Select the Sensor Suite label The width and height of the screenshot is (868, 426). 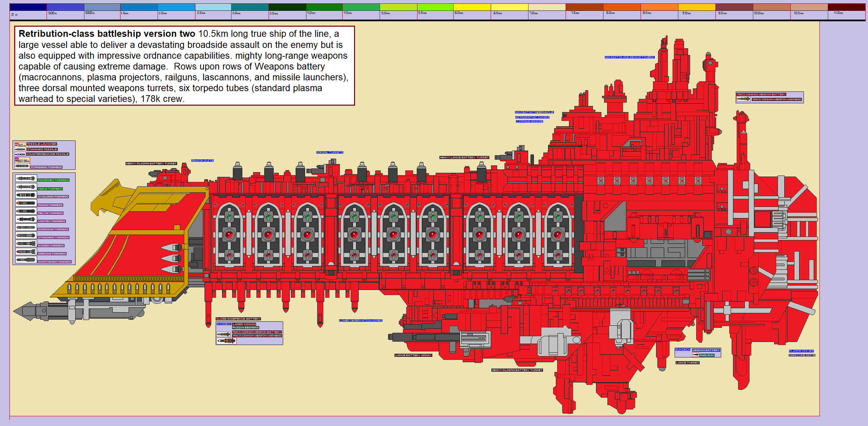[x=202, y=161]
